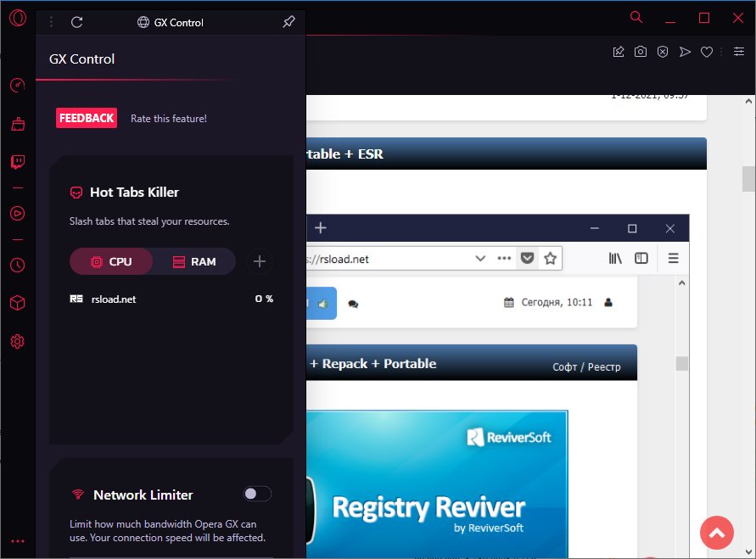Viewport: 756px width, 559px height.
Task: Open Easy Setup sliders icon
Action: (x=739, y=51)
